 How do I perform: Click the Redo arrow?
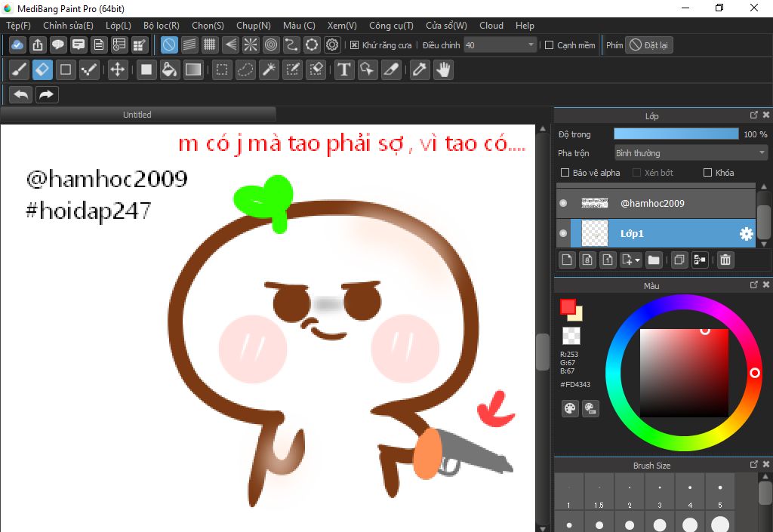click(46, 94)
